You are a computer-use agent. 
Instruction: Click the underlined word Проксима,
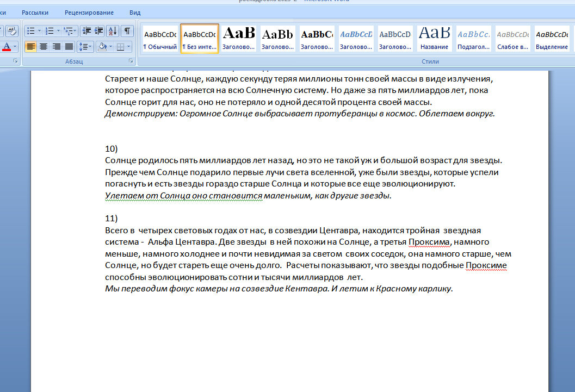tap(430, 242)
